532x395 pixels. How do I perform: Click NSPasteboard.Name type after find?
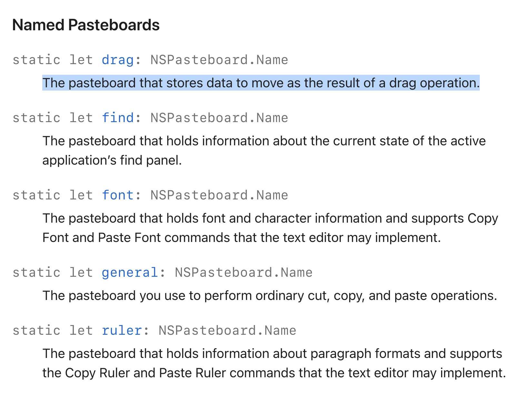pos(219,118)
